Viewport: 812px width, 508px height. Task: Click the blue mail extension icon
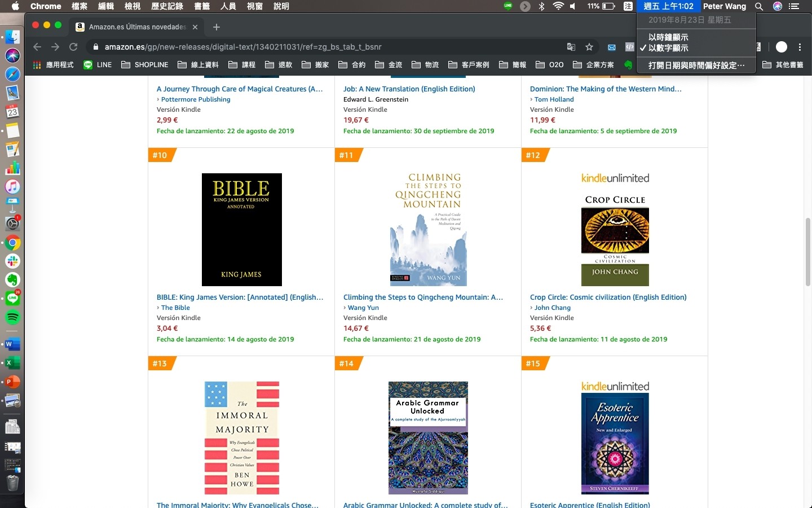612,47
